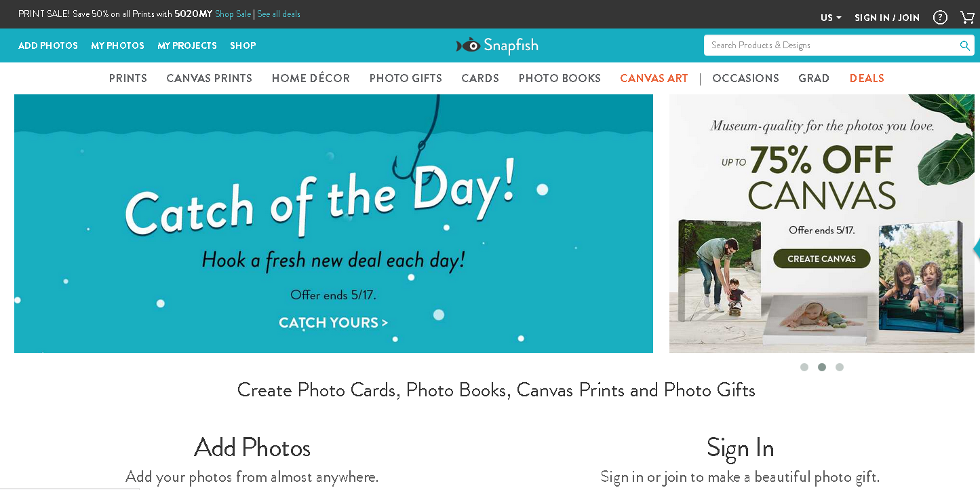Select the first carousel dot indicator

pos(804,367)
